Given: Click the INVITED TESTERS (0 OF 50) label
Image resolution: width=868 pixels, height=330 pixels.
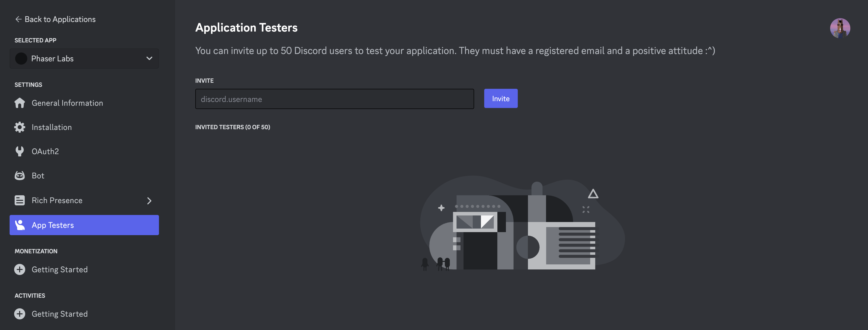Looking at the screenshot, I should (x=232, y=127).
